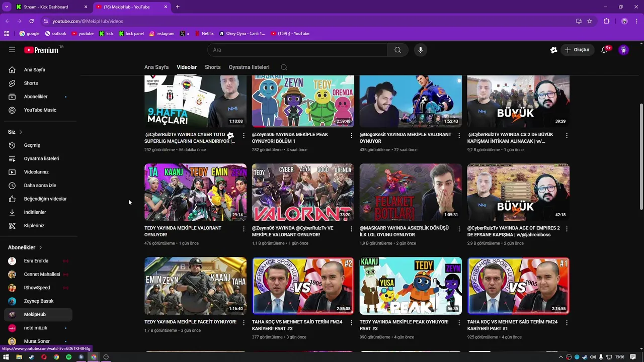
Task: Open Daha sonra izle list
Action: pos(38,185)
